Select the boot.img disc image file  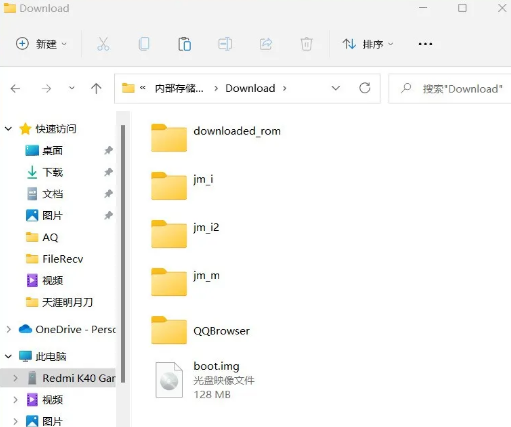(x=205, y=380)
